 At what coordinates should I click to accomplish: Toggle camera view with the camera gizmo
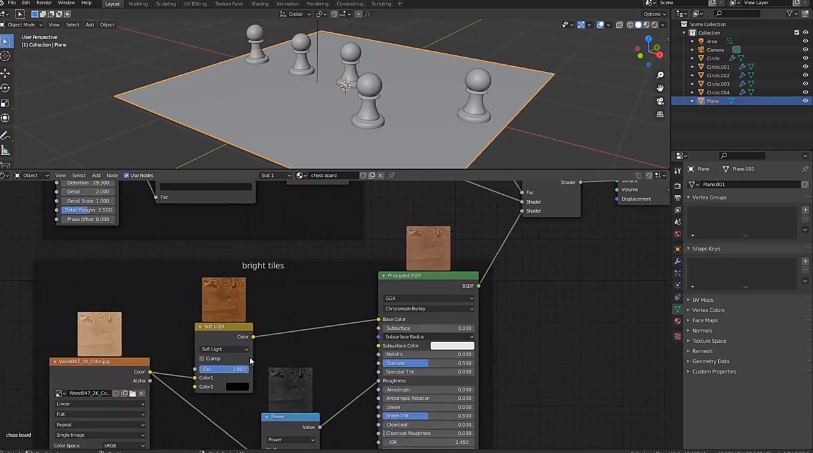click(661, 100)
